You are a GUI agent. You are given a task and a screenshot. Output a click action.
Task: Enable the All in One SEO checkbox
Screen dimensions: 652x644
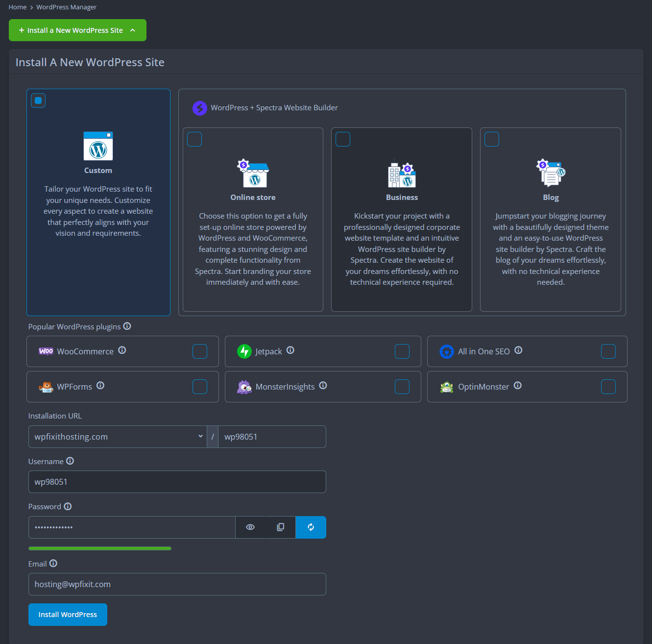point(608,351)
